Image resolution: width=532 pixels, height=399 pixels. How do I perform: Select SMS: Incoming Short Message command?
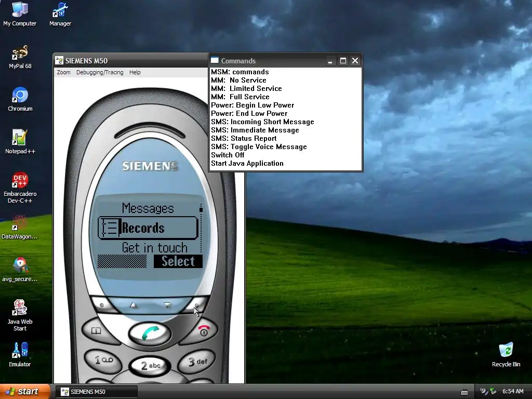262,122
